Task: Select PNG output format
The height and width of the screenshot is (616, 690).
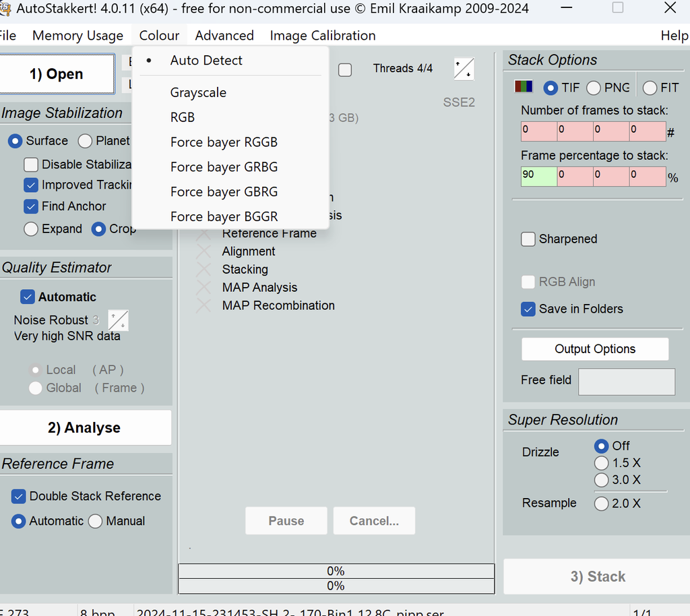Action: (593, 88)
